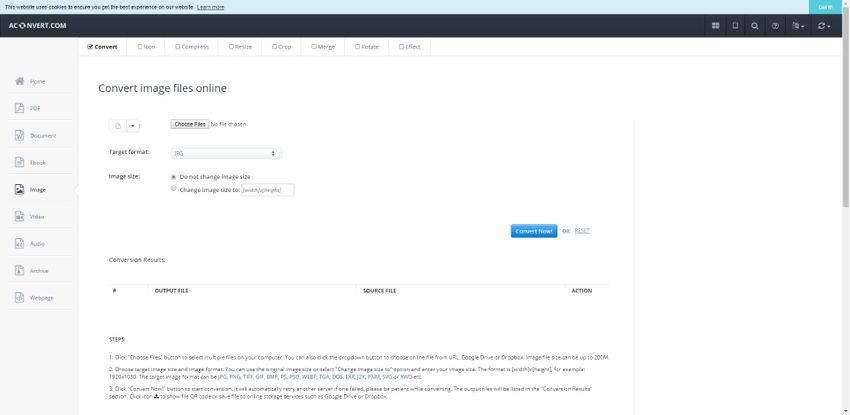Expand the language dropdown in the header
Viewport: 850px width, 415px height.
(x=797, y=26)
